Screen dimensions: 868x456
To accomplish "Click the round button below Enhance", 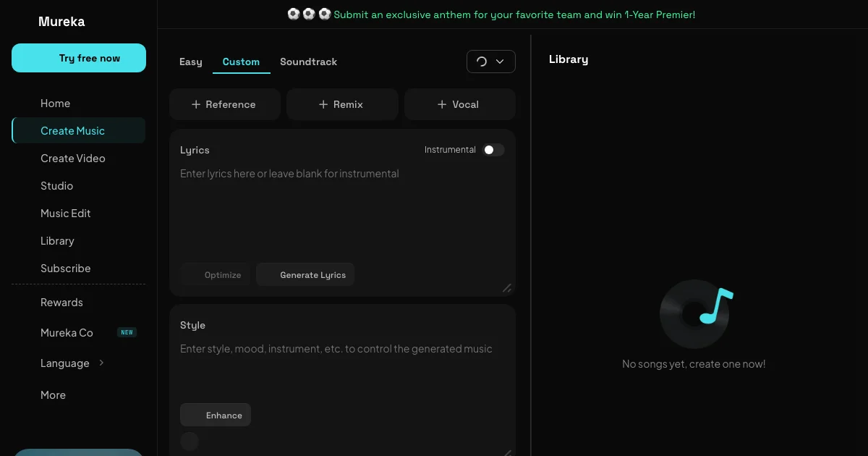I will pos(190,442).
